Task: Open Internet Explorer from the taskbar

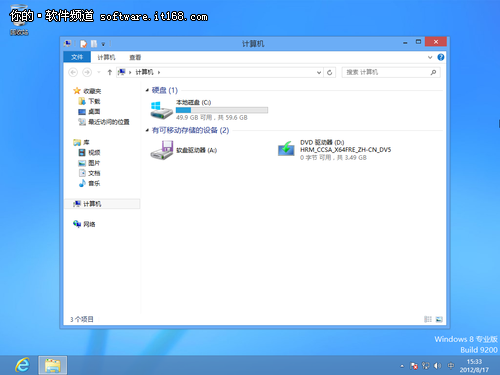Action: click(x=23, y=365)
